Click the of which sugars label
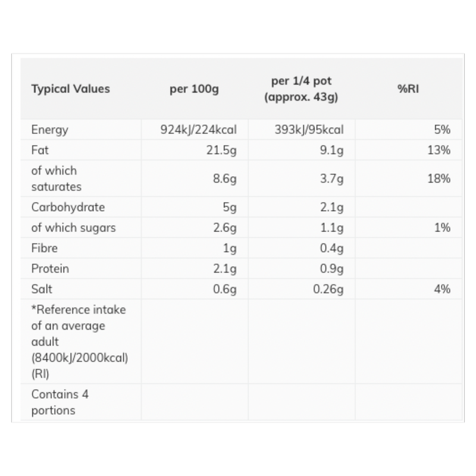Image resolution: width=476 pixels, height=476 pixels. pyautogui.click(x=73, y=228)
